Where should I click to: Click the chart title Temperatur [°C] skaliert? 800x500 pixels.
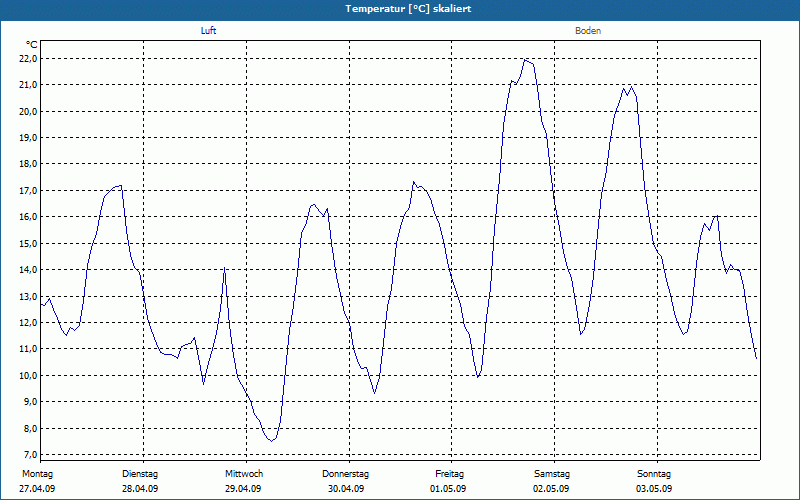point(408,9)
